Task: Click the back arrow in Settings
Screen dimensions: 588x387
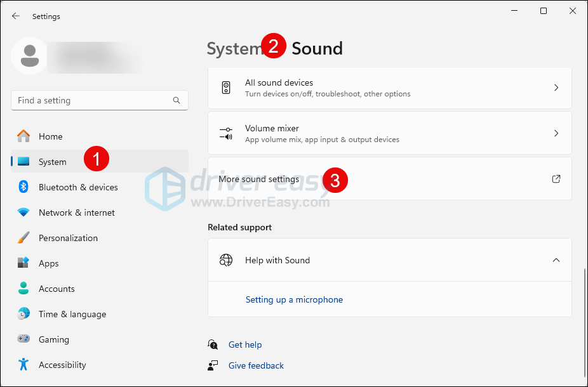Action: (16, 16)
